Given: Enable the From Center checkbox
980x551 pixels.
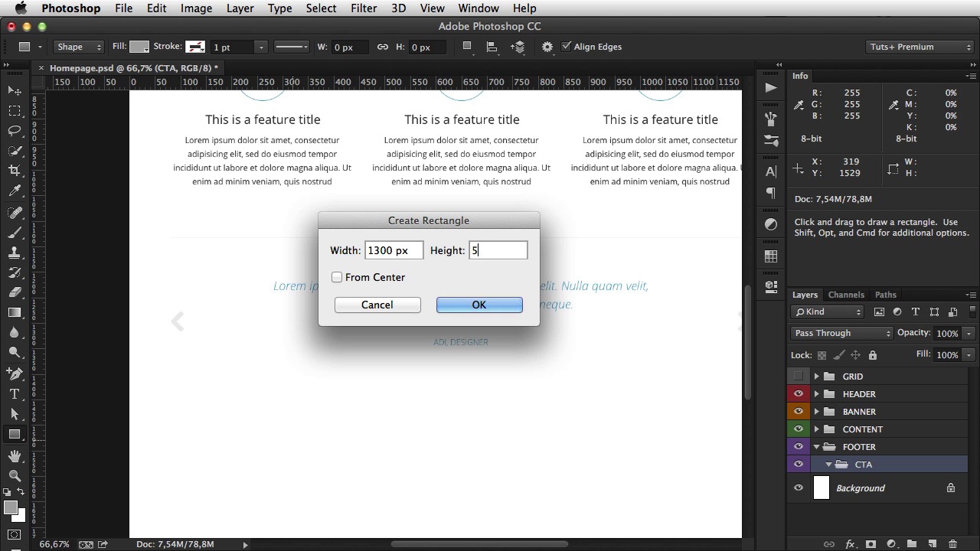Looking at the screenshot, I should click(337, 277).
